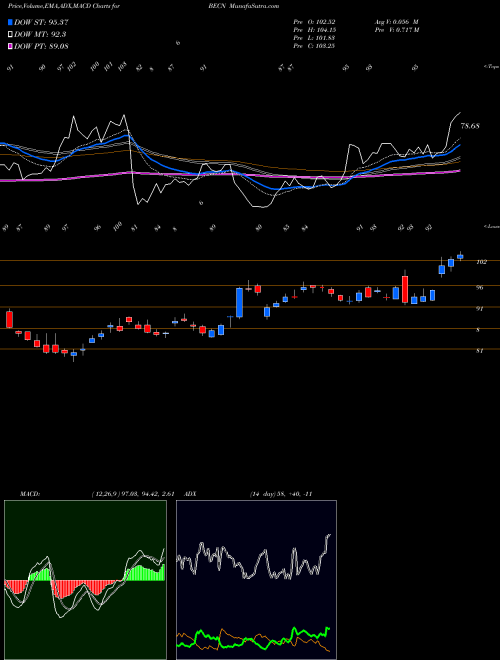
Task: Select the 'DOW ST: 95.37' legend label
Action: (x=41, y=22)
